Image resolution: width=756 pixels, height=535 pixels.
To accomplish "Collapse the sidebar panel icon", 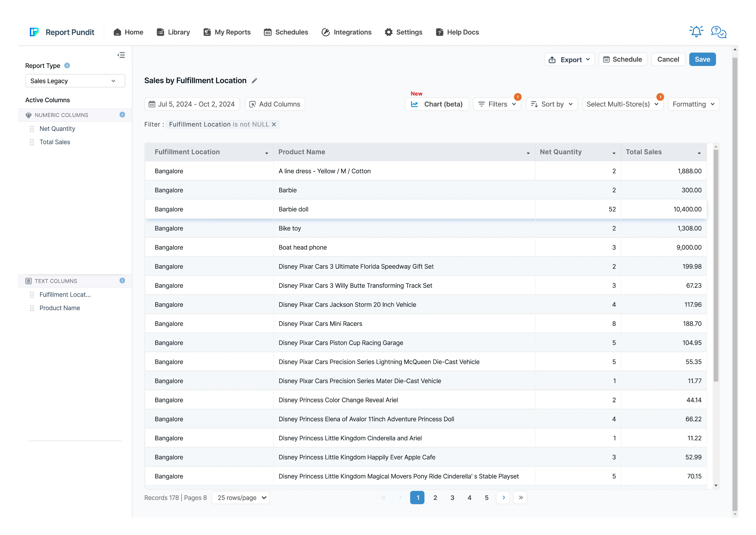I will 121,55.
